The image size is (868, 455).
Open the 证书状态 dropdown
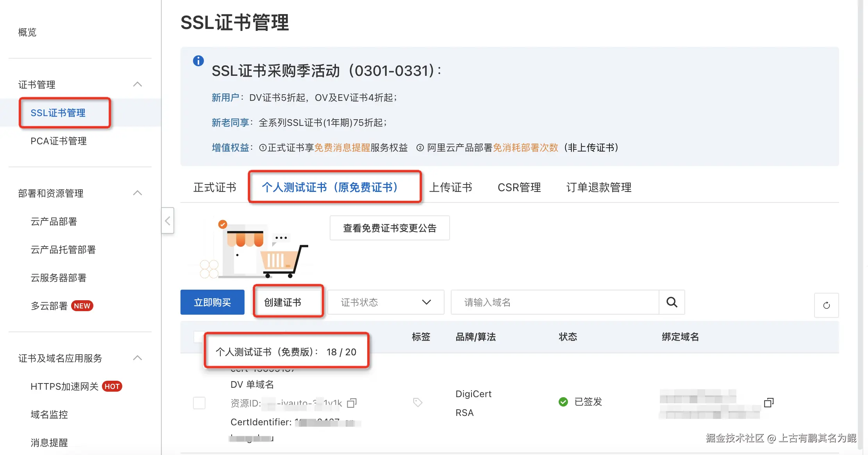pos(386,302)
